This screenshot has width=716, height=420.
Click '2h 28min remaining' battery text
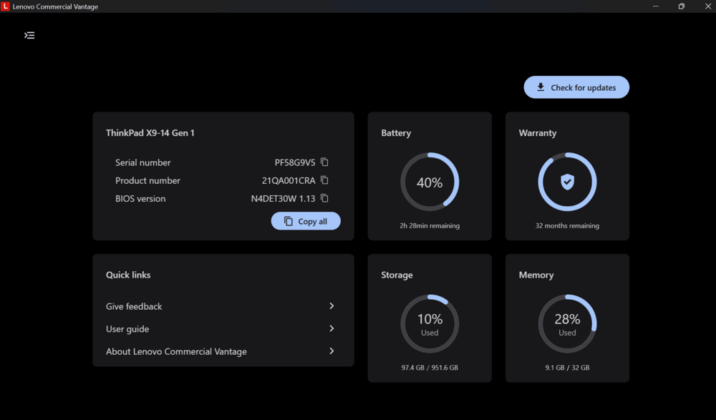430,226
